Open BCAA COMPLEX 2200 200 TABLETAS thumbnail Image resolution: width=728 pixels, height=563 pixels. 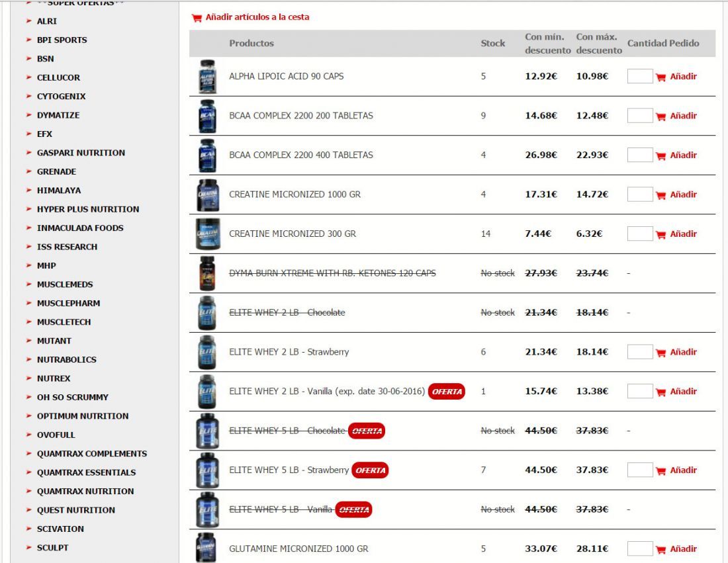point(207,116)
